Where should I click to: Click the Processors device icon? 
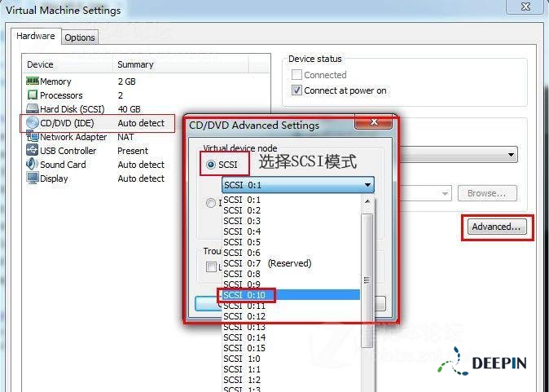point(33,95)
